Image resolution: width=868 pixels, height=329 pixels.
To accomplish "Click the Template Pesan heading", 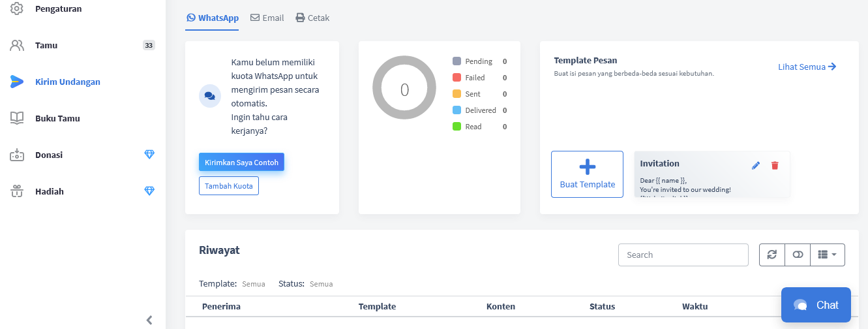I will click(586, 60).
